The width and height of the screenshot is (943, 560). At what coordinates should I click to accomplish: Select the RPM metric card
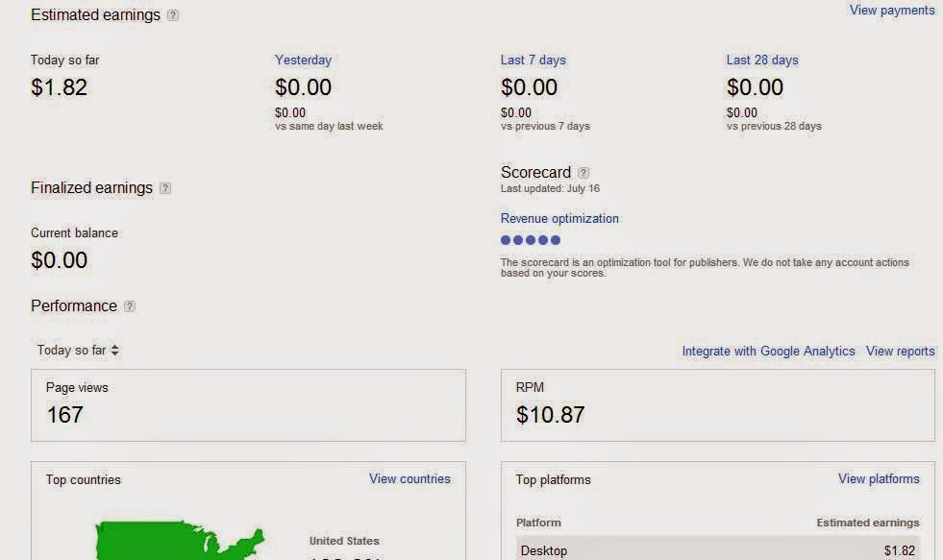[717, 405]
